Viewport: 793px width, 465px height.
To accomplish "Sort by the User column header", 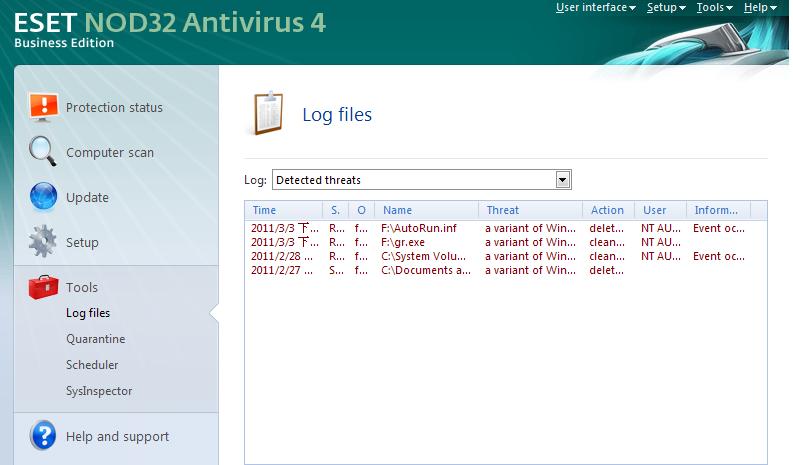I will pos(660,210).
